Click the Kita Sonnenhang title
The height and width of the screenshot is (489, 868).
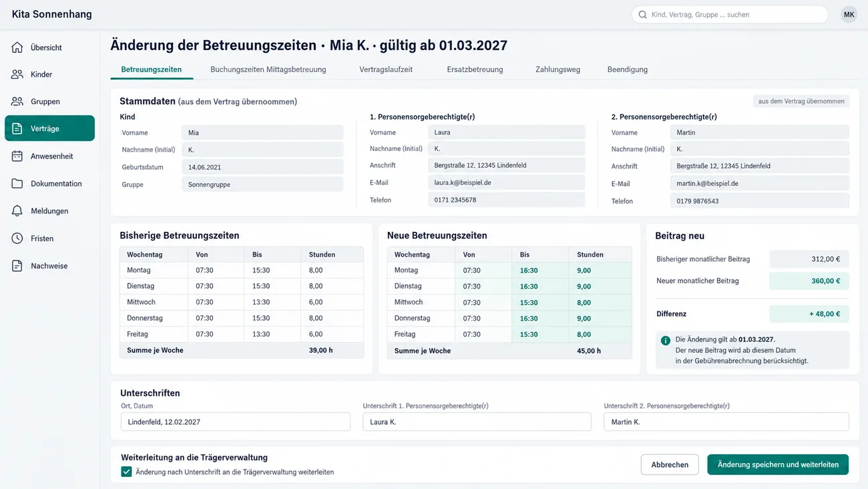52,14
